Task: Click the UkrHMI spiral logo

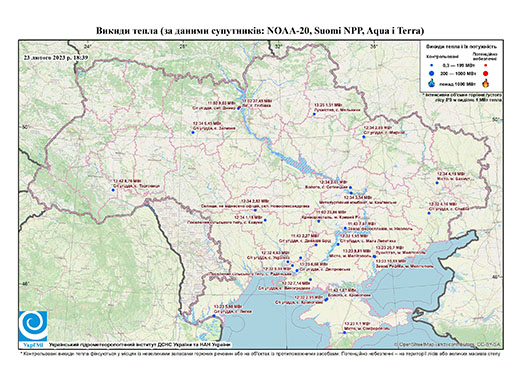Action: (x=33, y=326)
